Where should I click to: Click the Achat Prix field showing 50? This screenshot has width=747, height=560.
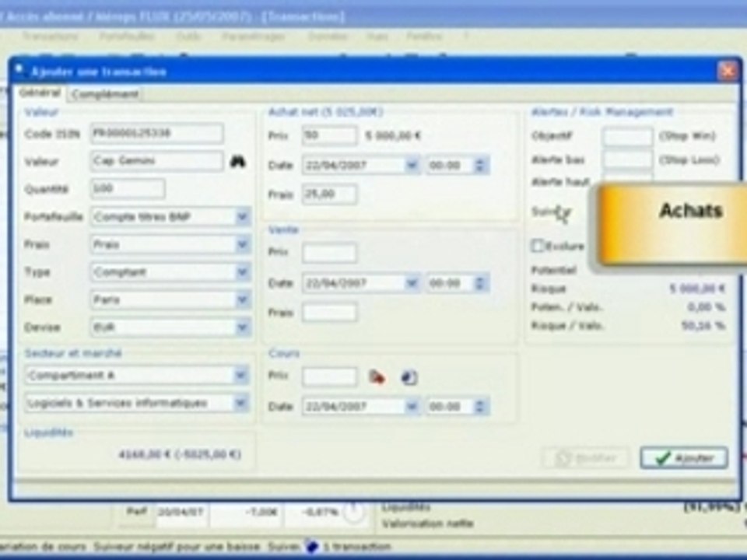point(329,135)
